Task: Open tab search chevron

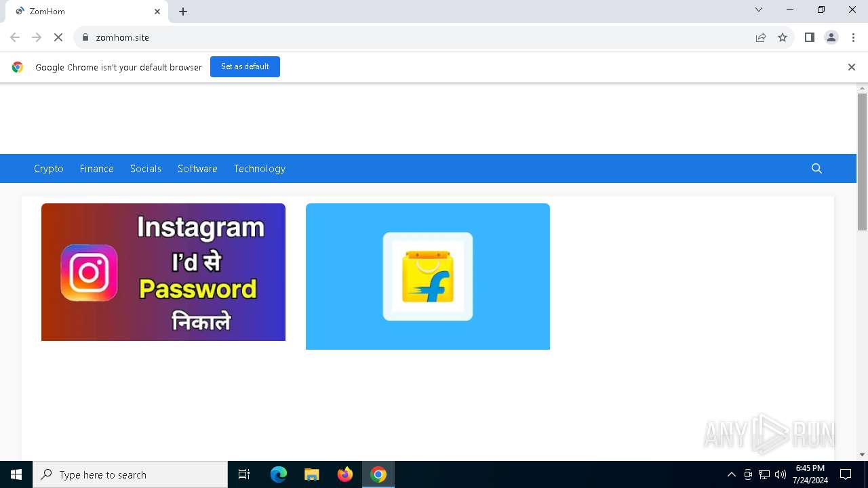Action: [759, 9]
